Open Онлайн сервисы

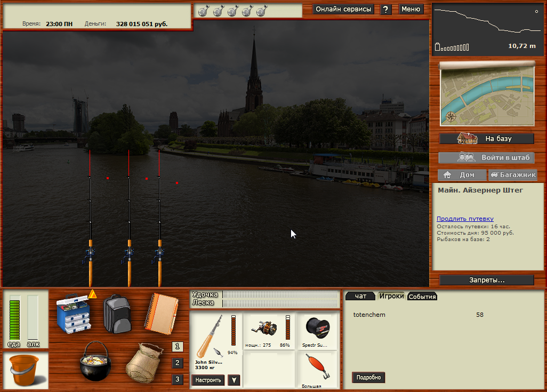pyautogui.click(x=343, y=9)
